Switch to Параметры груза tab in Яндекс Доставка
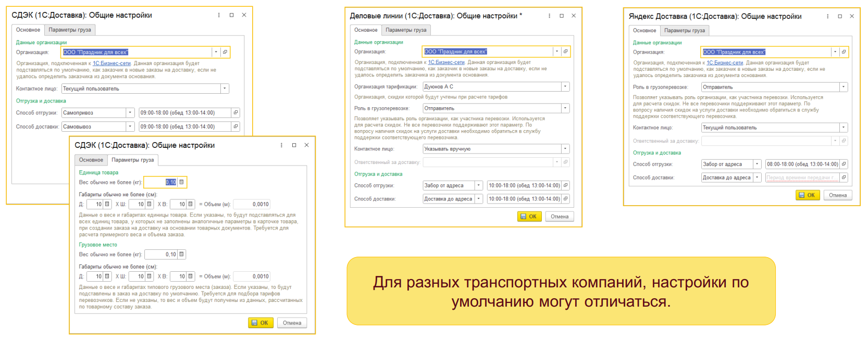This screenshot has width=868, height=341. (x=684, y=31)
